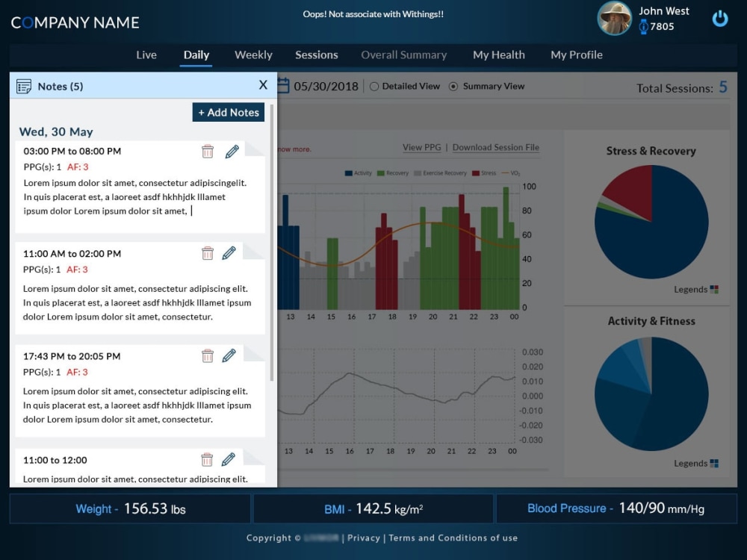
Task: Delete the 11:00 to 12:00 note
Action: click(207, 459)
